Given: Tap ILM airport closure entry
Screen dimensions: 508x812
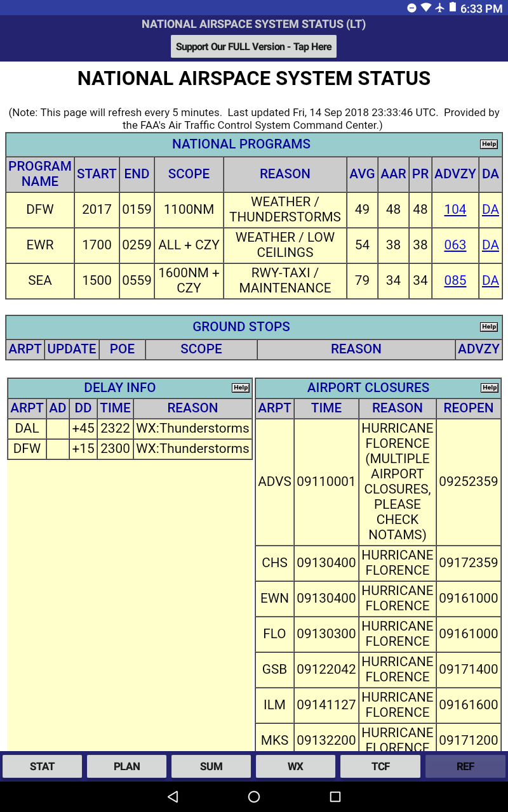Looking at the screenshot, I should click(275, 705).
